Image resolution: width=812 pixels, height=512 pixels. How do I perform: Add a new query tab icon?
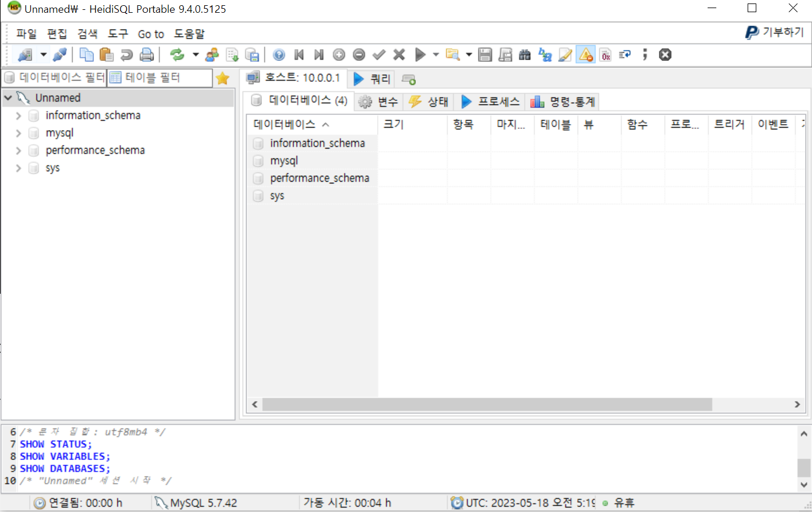click(x=408, y=79)
